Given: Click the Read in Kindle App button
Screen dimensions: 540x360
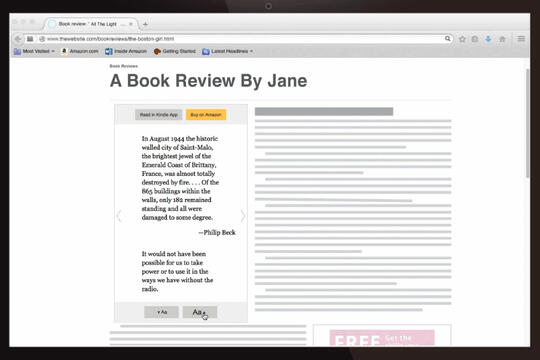Looking at the screenshot, I should point(158,115).
